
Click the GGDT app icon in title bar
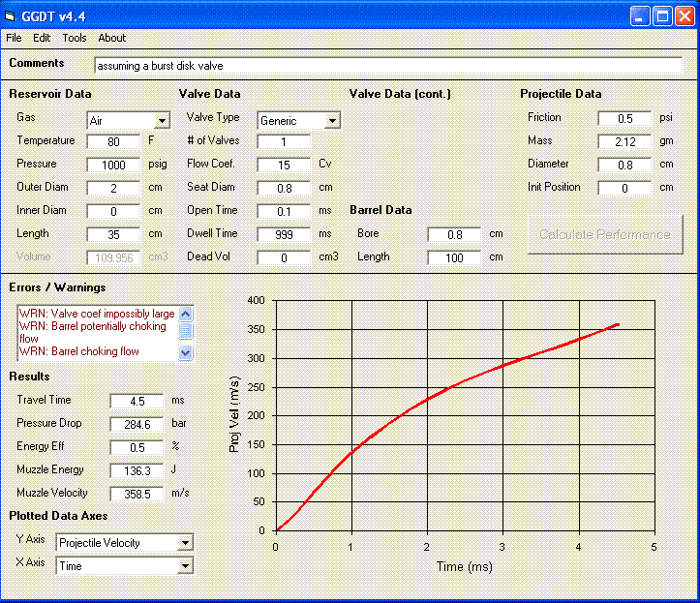tap(12, 16)
